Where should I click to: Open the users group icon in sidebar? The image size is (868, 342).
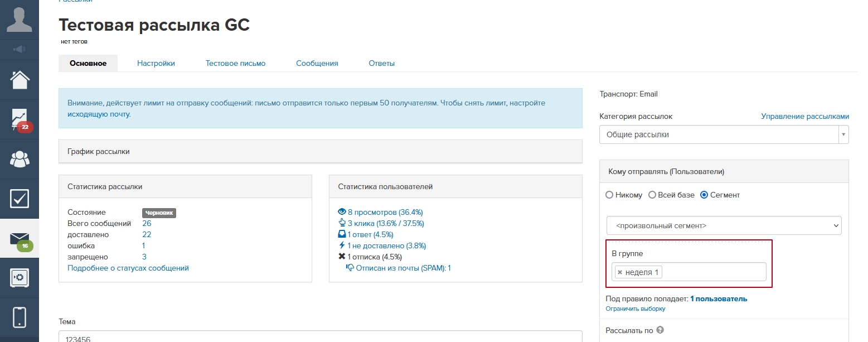(x=19, y=159)
